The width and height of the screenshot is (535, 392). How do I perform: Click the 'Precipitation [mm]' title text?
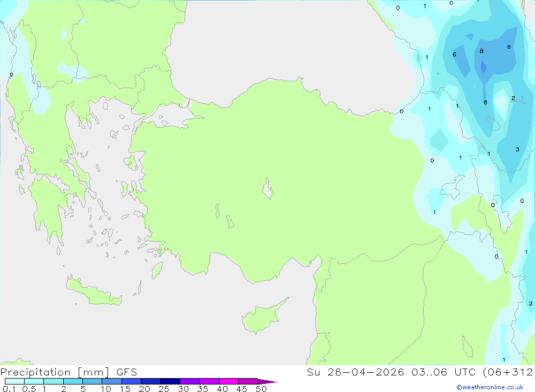click(55, 372)
